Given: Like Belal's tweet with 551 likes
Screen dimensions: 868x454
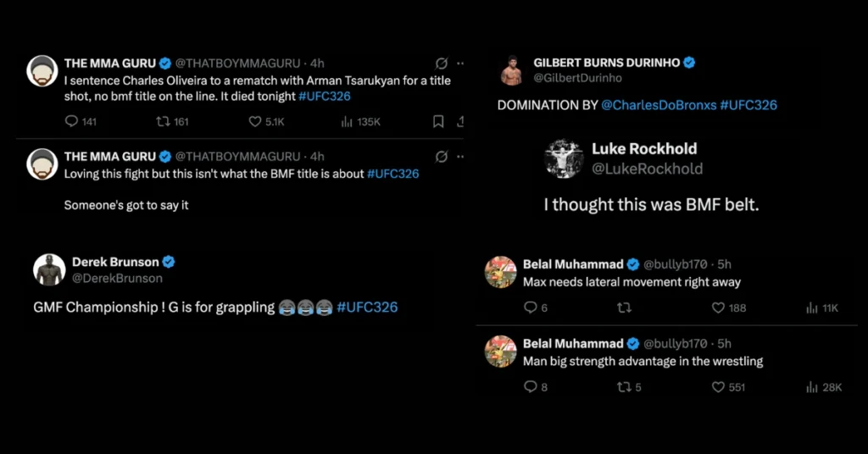Looking at the screenshot, I should [718, 387].
